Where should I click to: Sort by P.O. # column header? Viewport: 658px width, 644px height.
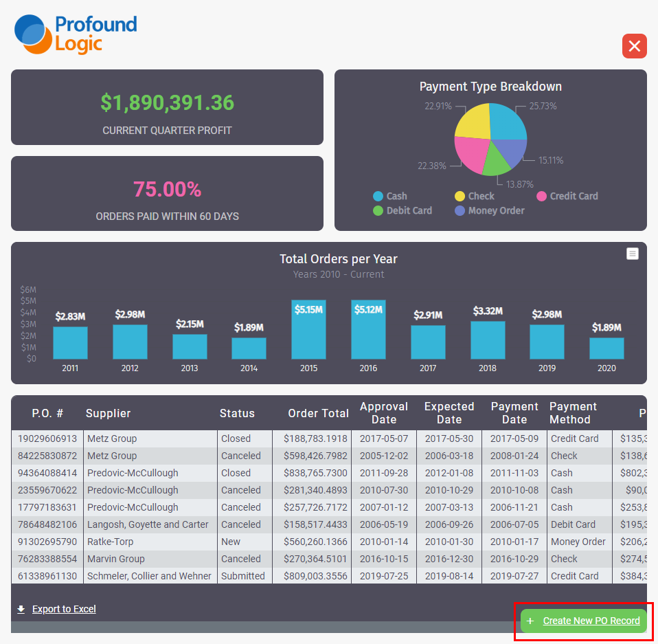tap(47, 413)
